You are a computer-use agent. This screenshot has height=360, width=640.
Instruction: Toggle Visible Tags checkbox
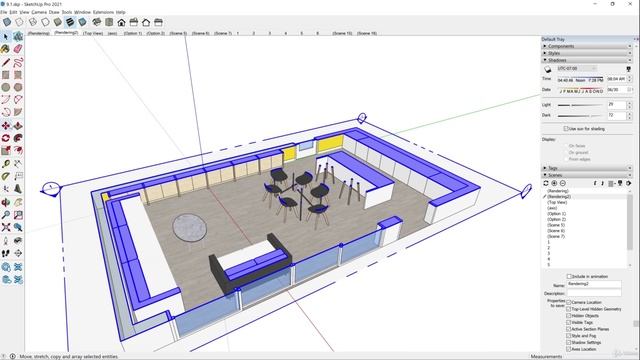pyautogui.click(x=569, y=322)
